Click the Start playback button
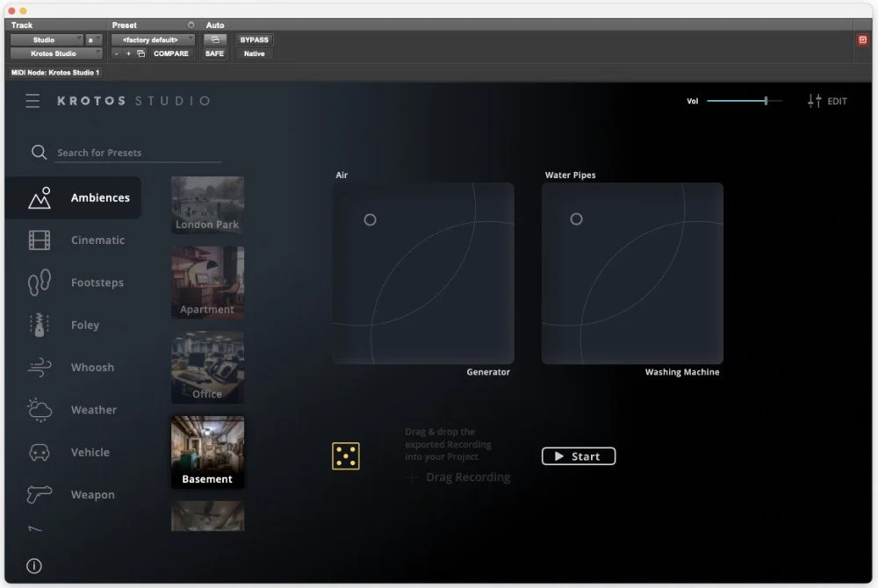Viewport: 878px width, 588px height. (579, 456)
